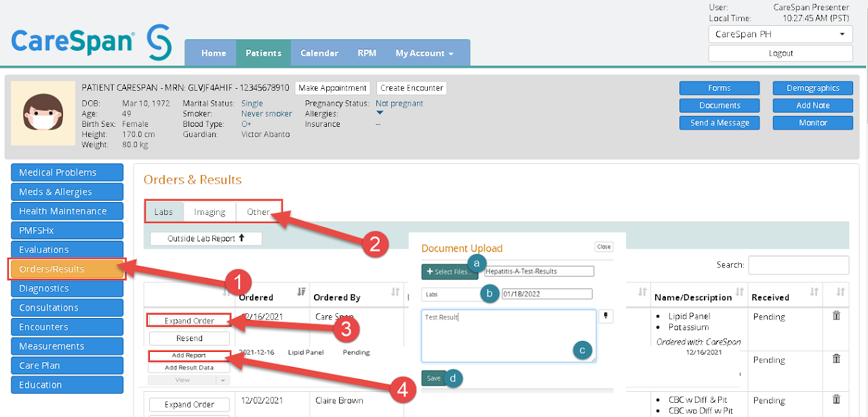This screenshot has width=868, height=417.
Task: Click the Single marital status link
Action: point(252,104)
